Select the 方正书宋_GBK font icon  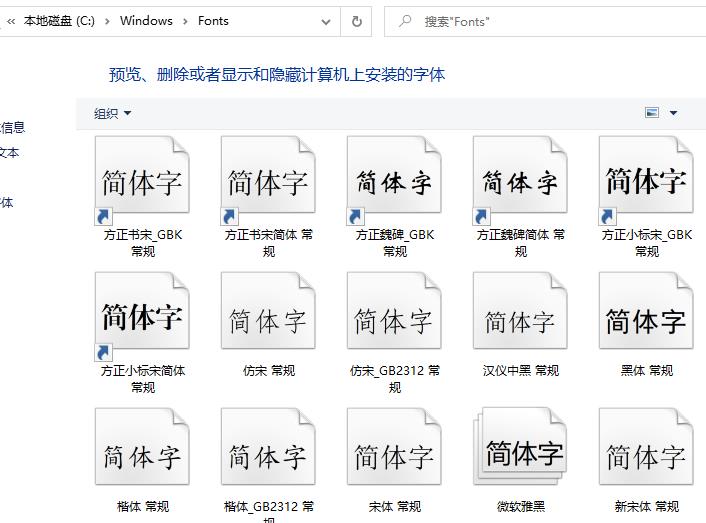pos(142,182)
